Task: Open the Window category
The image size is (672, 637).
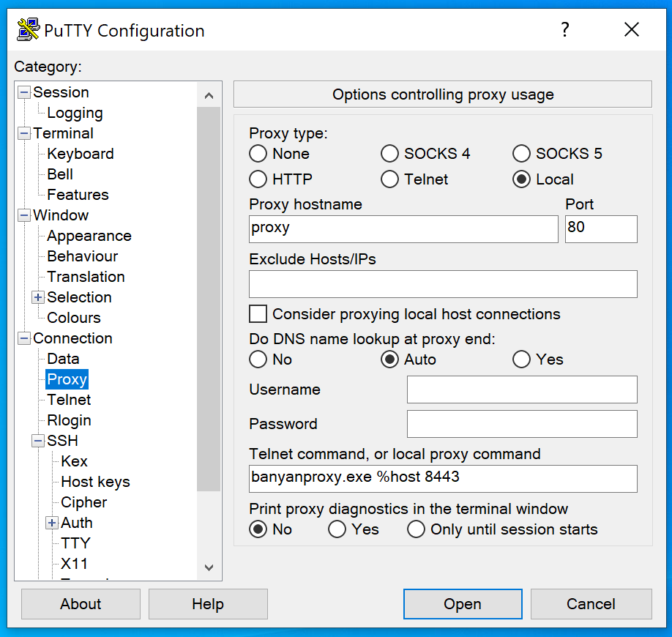Action: (61, 215)
